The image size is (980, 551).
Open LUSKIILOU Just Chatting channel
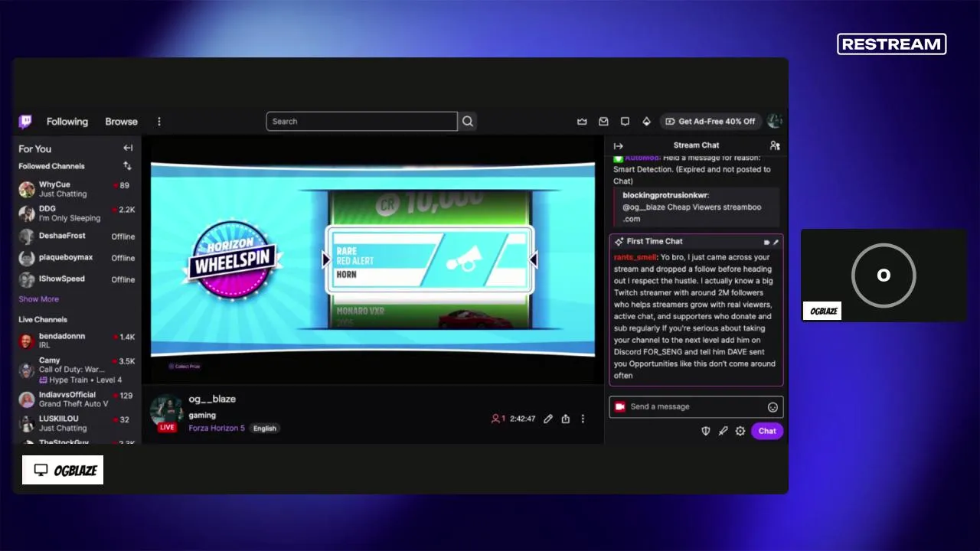tap(77, 423)
